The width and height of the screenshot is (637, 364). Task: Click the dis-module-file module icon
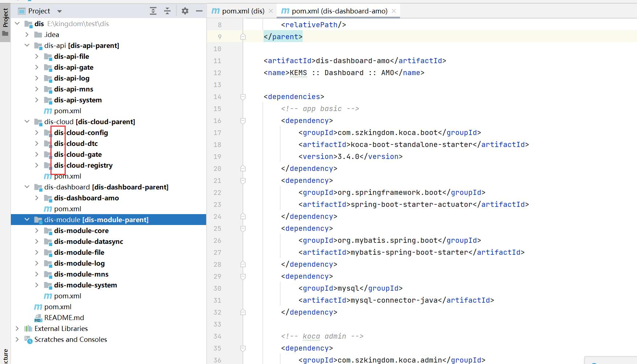pyautogui.click(x=48, y=253)
